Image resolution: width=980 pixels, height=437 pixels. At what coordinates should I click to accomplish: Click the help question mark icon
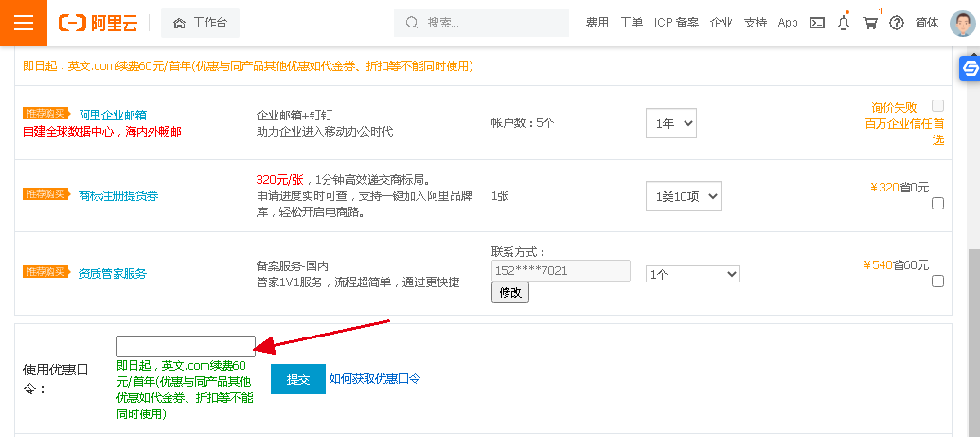(897, 23)
